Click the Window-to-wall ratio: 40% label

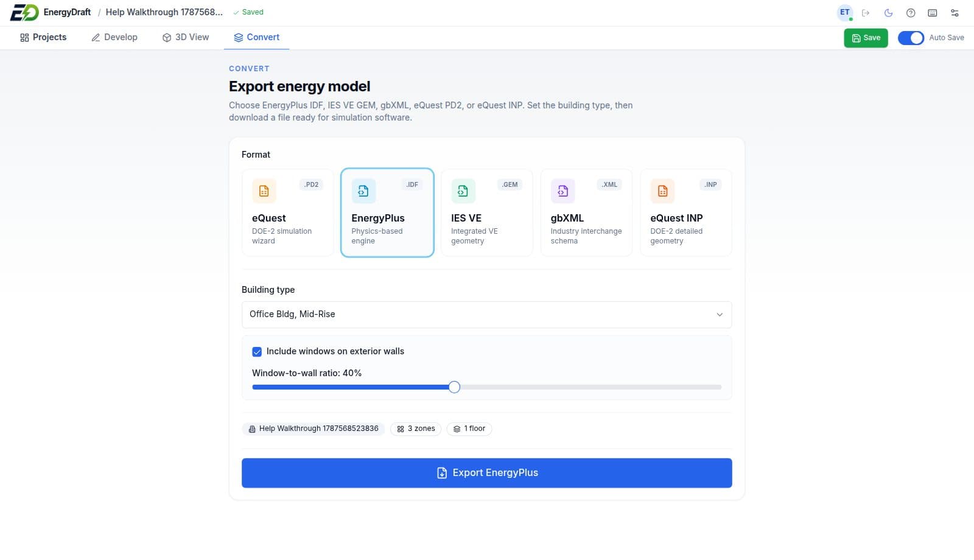pos(307,373)
